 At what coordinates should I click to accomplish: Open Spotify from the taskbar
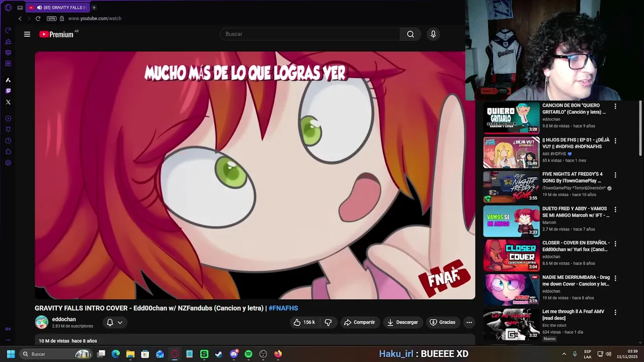point(249,354)
